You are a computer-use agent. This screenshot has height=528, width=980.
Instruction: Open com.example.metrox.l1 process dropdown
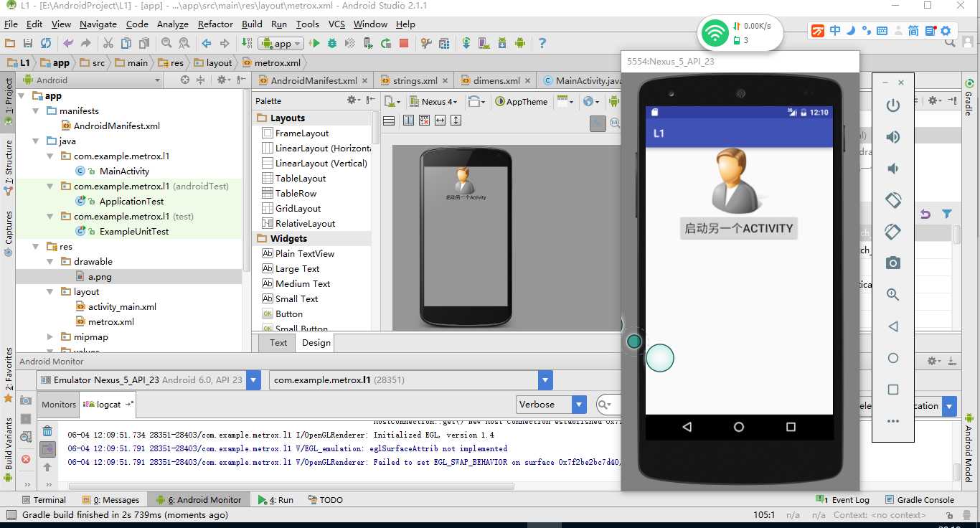point(411,379)
